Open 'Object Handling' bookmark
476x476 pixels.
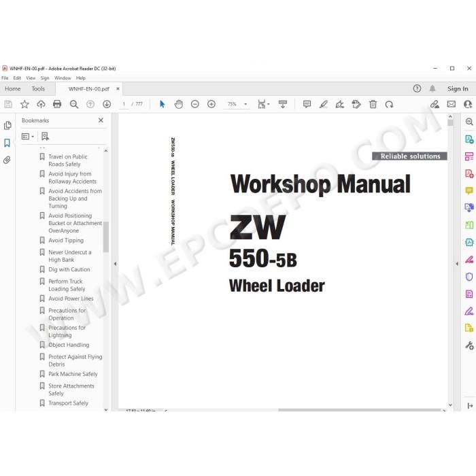coord(69,345)
